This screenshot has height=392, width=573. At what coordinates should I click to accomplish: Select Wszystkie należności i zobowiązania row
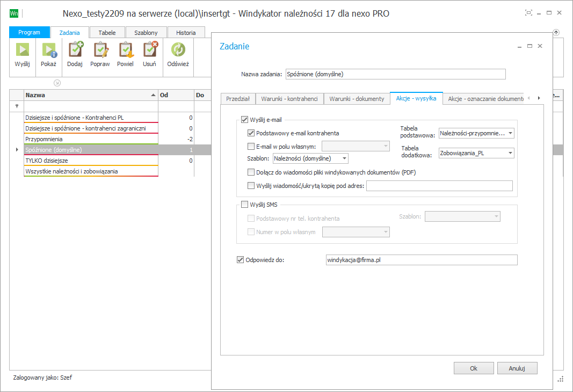click(91, 171)
